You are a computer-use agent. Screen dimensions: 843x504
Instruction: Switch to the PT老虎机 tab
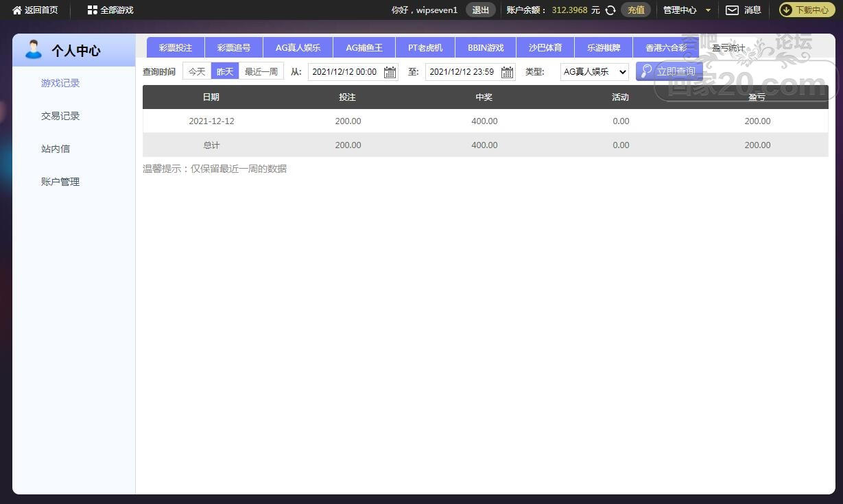[x=425, y=47]
